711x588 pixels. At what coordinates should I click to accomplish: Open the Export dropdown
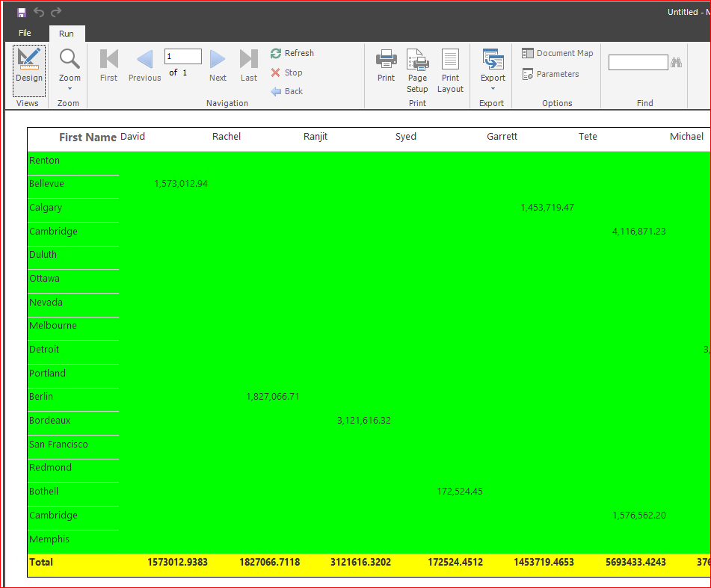pyautogui.click(x=493, y=70)
